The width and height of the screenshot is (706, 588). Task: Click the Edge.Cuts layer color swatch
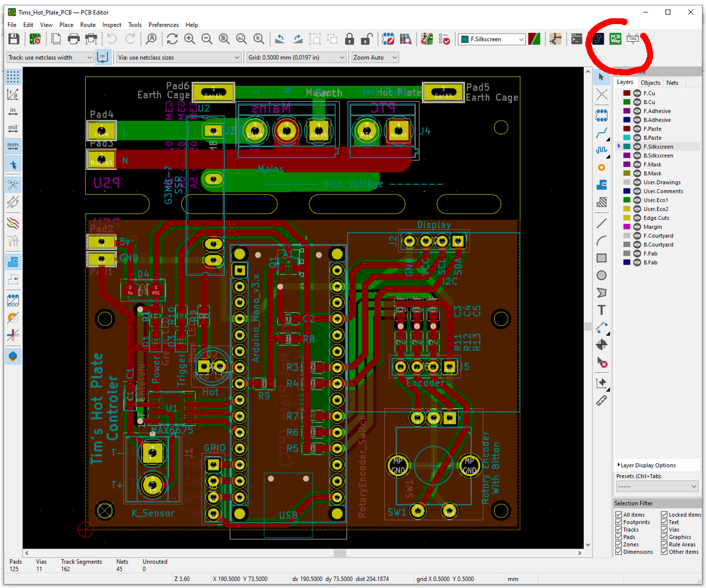[626, 218]
